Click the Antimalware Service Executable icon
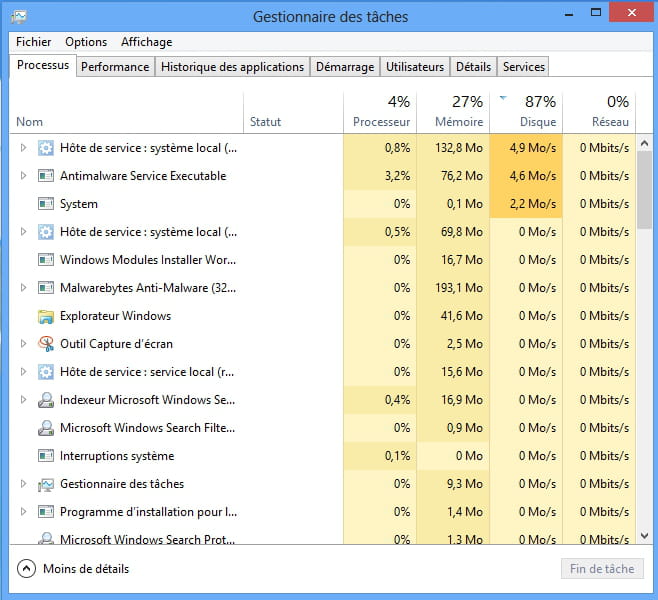The height and width of the screenshot is (600, 658). [45, 176]
